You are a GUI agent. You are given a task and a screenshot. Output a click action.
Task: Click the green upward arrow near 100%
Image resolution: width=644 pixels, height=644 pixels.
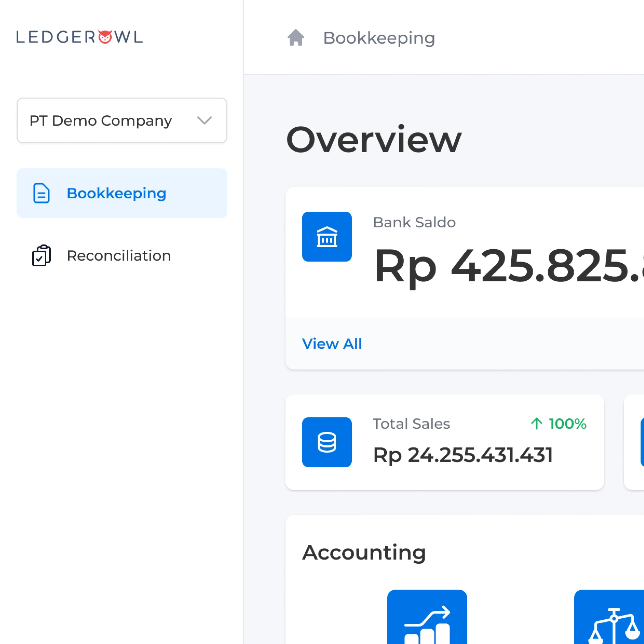(x=536, y=424)
